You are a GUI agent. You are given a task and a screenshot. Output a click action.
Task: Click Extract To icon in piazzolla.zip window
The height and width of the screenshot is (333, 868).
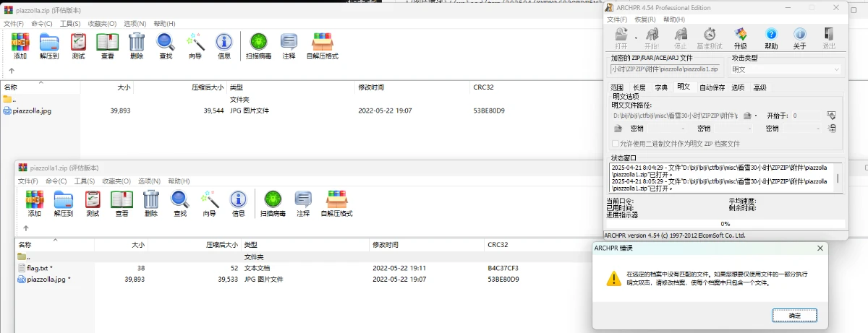(x=49, y=41)
